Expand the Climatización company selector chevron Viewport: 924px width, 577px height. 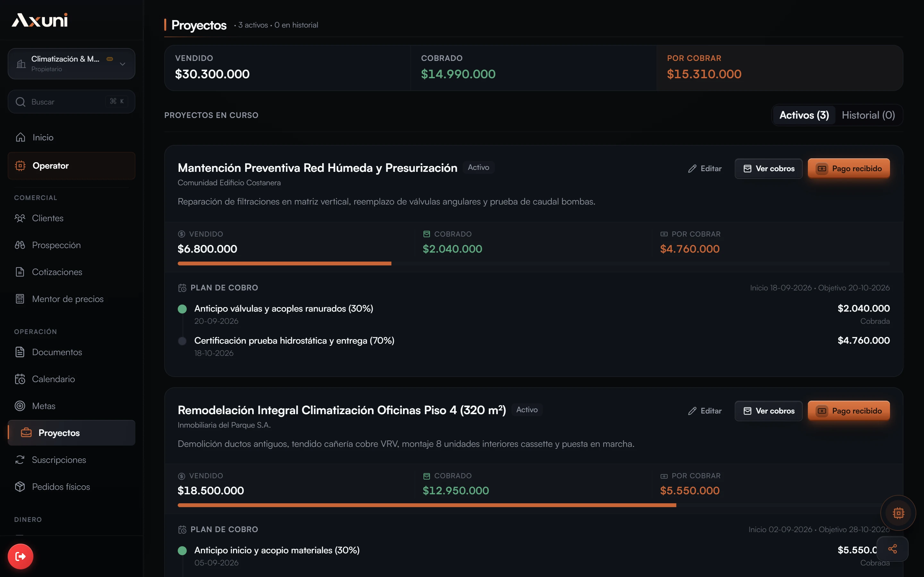coord(123,64)
